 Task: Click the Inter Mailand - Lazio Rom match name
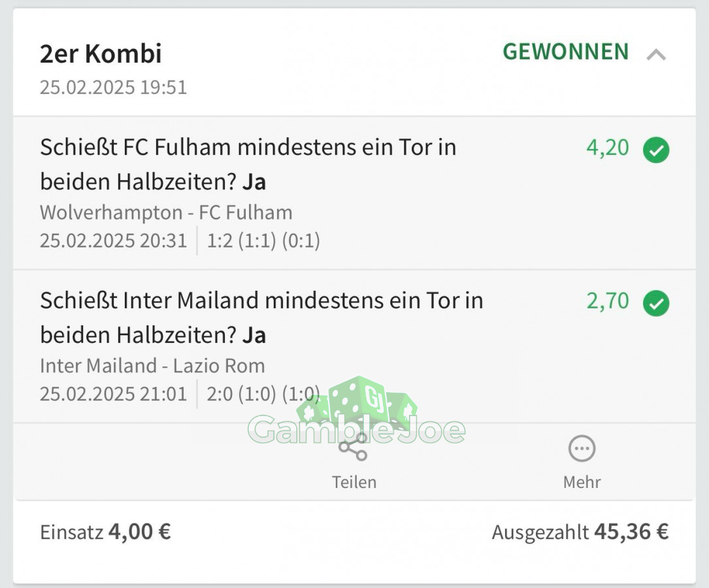[152, 366]
